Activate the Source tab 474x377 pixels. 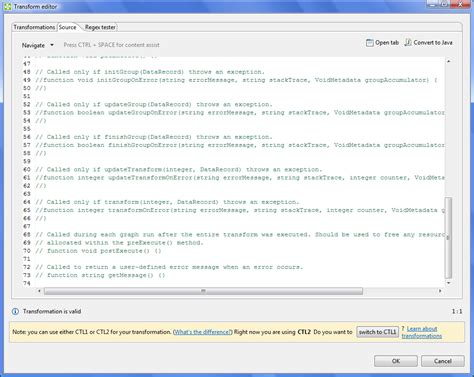pos(68,27)
